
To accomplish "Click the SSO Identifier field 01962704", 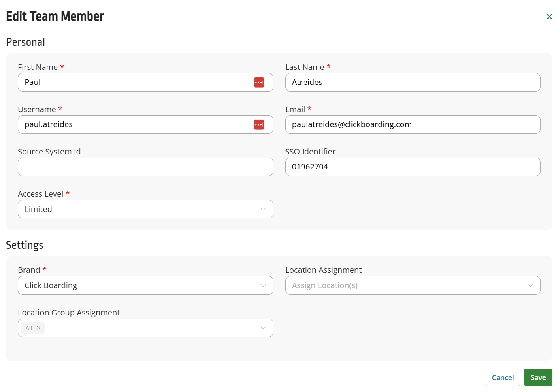I will pos(413,167).
